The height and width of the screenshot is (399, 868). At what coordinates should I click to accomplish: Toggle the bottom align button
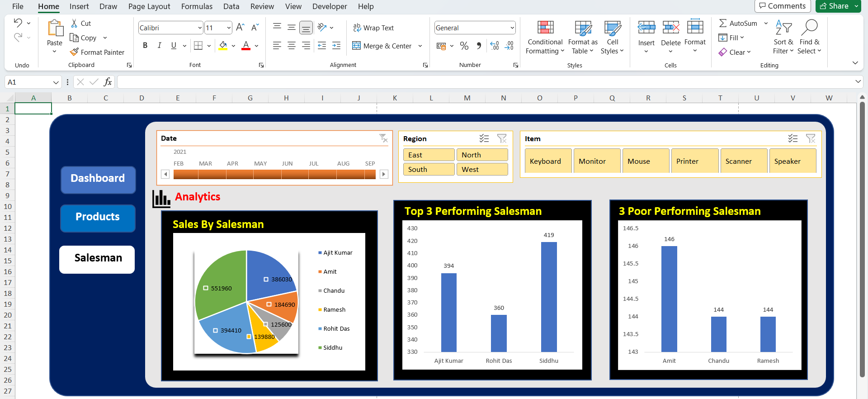pyautogui.click(x=306, y=28)
